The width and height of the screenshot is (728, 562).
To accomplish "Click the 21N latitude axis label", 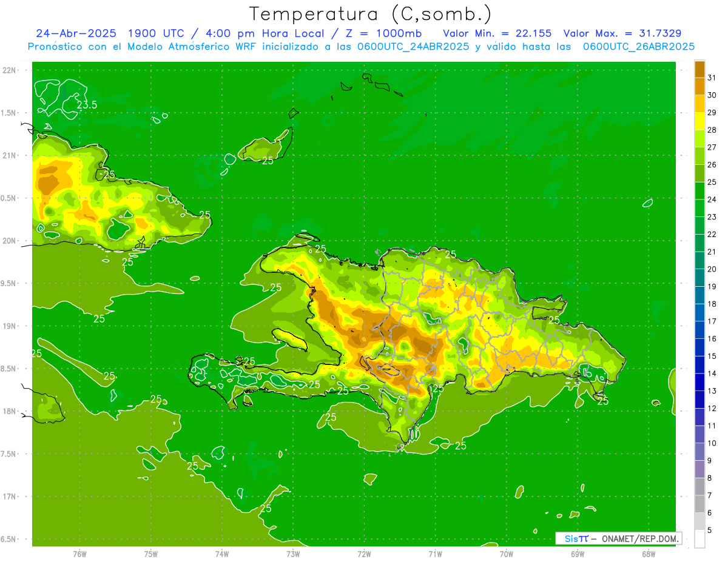I will tap(10, 156).
